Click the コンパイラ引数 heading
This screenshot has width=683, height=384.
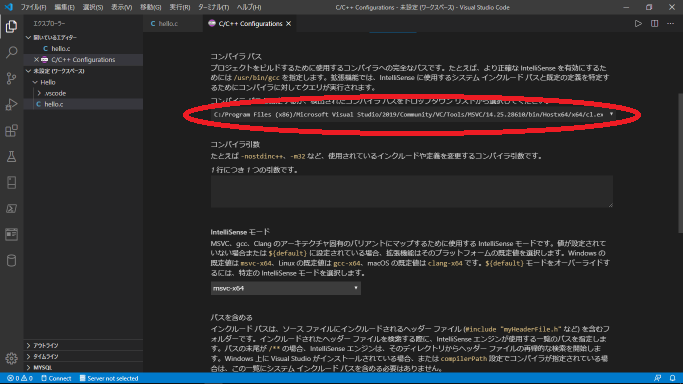click(x=235, y=145)
